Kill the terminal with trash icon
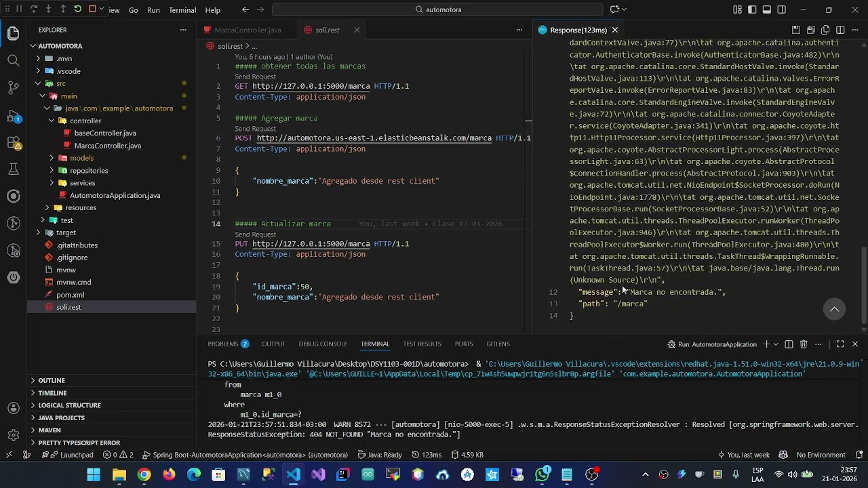This screenshot has width=868, height=488. point(804,344)
